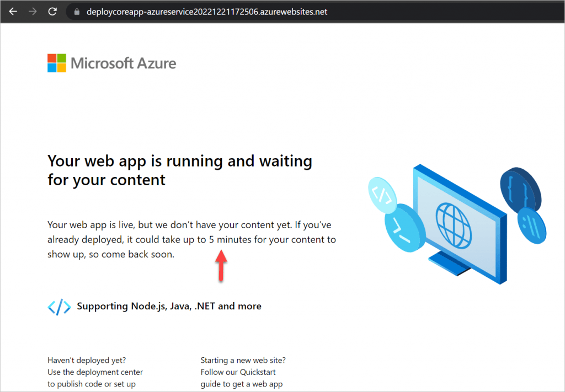Click "Use the deployment center" text
This screenshot has width=565, height=392.
coord(95,372)
